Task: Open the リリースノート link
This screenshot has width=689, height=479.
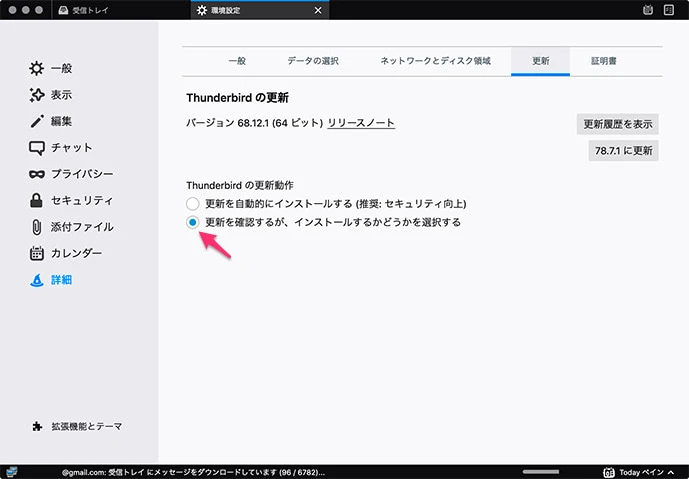Action: tap(361, 124)
